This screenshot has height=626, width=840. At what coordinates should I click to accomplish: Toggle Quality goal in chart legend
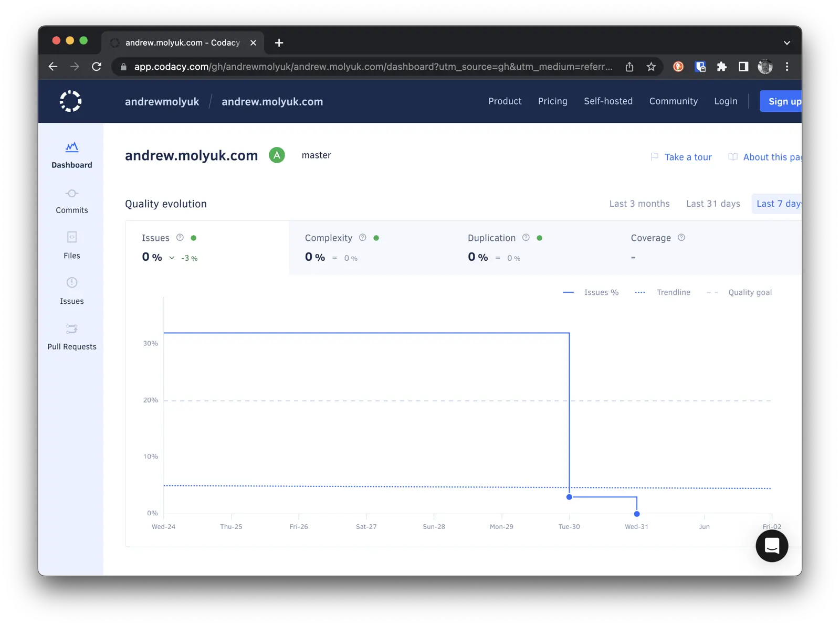[x=739, y=292]
